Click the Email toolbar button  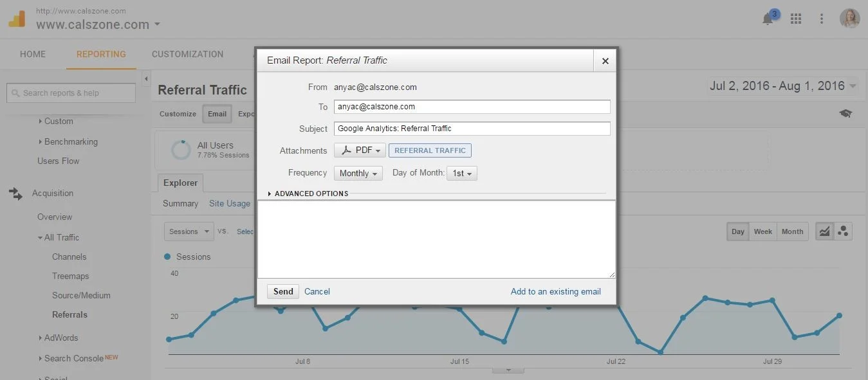pos(217,114)
